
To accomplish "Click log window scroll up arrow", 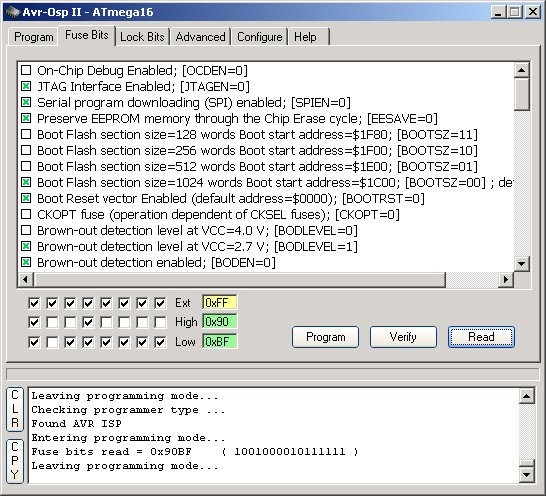I will coord(526,396).
